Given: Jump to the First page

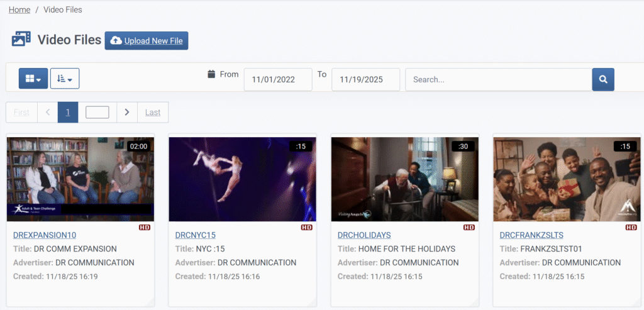Looking at the screenshot, I should (21, 113).
